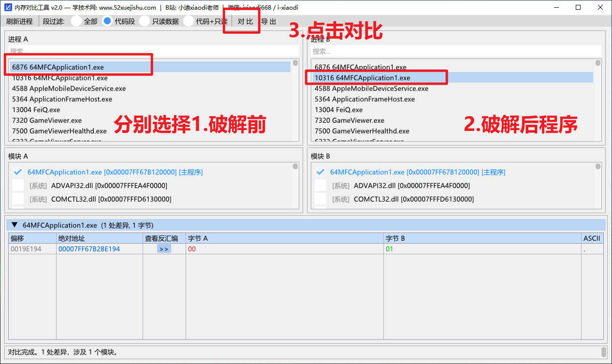This screenshot has width=612, height=364.
Task: Select 5364 ApplicationFrameHost.exe in process B
Action: click(452, 99)
